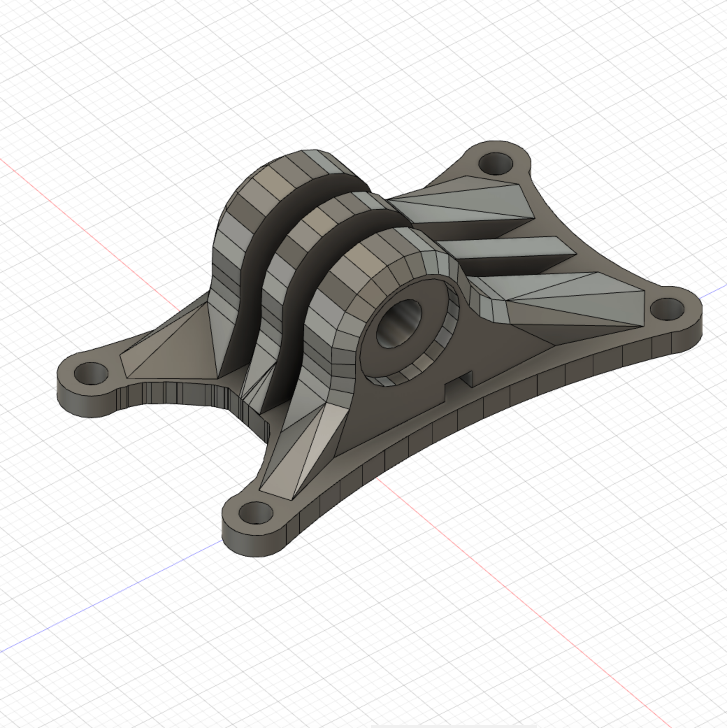This screenshot has height=728, width=727.
Task: Click the triangular gusset beside the left hole
Action: 171,343
